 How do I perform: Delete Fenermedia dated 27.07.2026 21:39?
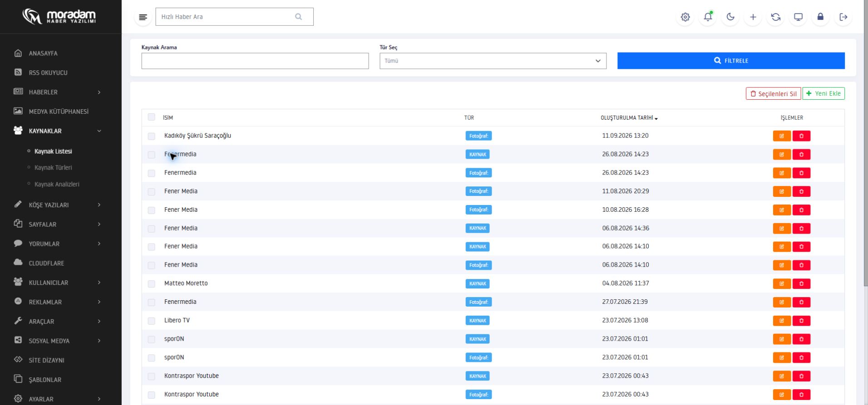(x=801, y=302)
